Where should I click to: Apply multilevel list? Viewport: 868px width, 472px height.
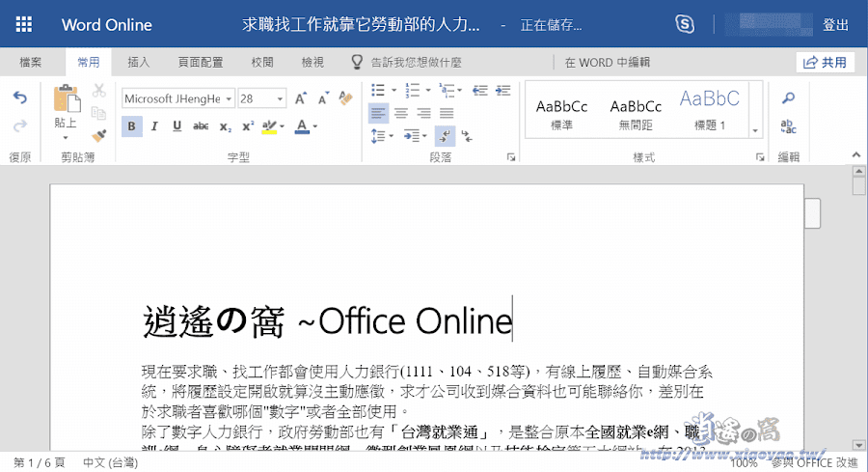(x=447, y=91)
